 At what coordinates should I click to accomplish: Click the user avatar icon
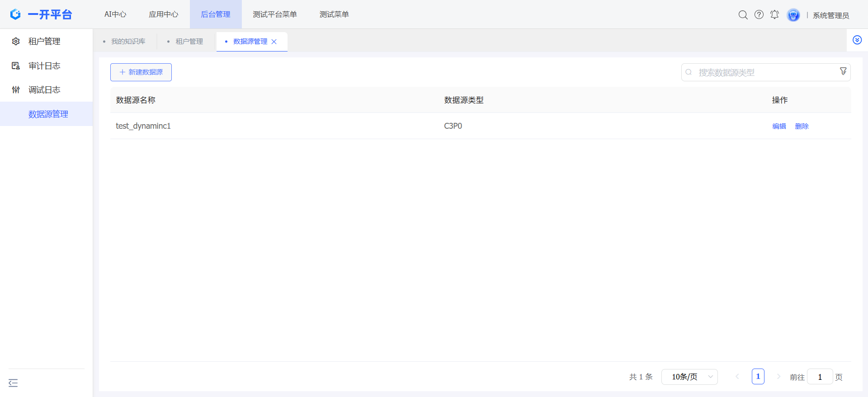pos(793,15)
